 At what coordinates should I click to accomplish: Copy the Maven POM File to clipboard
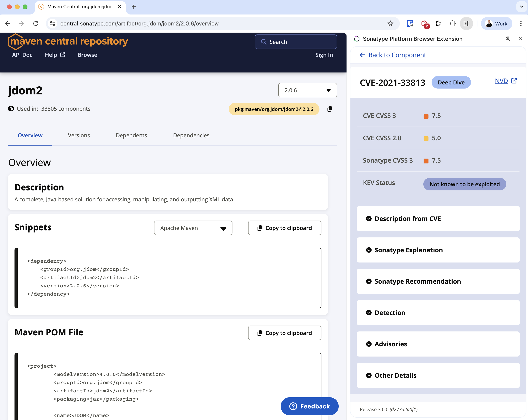point(285,333)
